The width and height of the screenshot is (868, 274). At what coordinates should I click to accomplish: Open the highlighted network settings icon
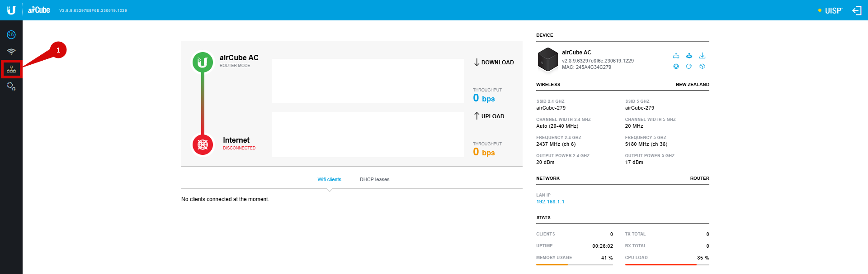(11, 69)
